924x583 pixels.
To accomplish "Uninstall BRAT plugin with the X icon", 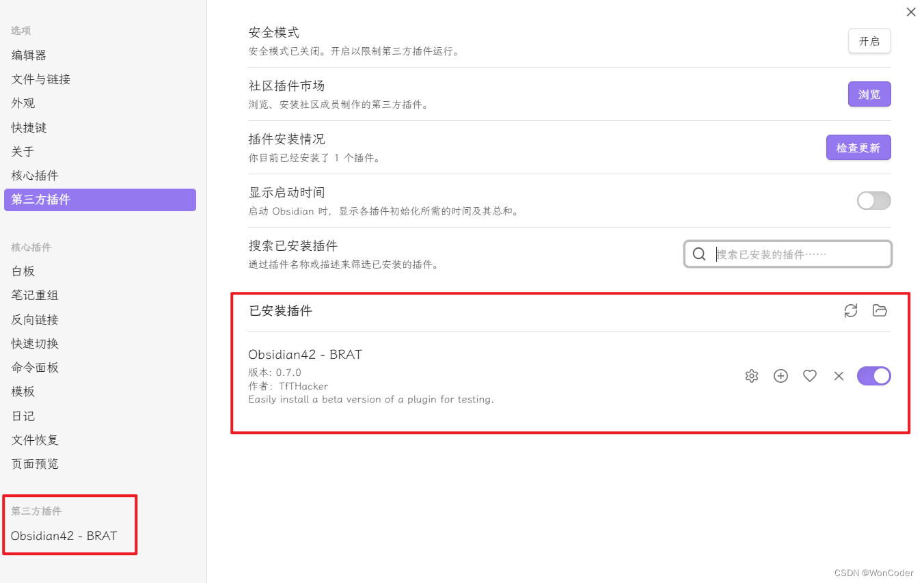I will point(839,376).
